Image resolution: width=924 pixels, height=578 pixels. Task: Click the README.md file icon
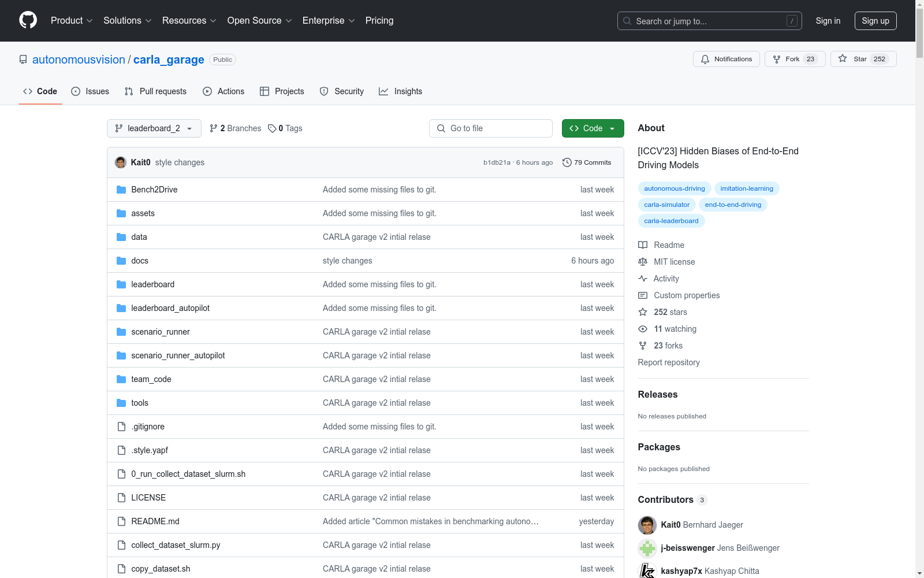tap(121, 521)
